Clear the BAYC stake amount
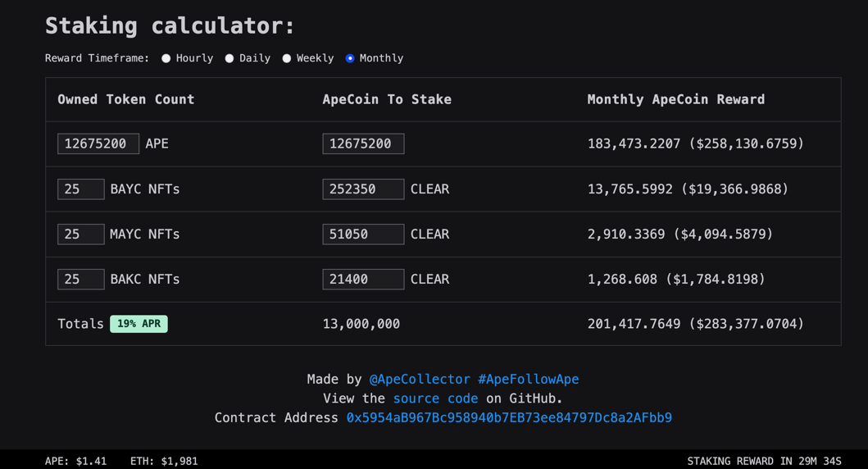The image size is (868, 469). (x=429, y=189)
